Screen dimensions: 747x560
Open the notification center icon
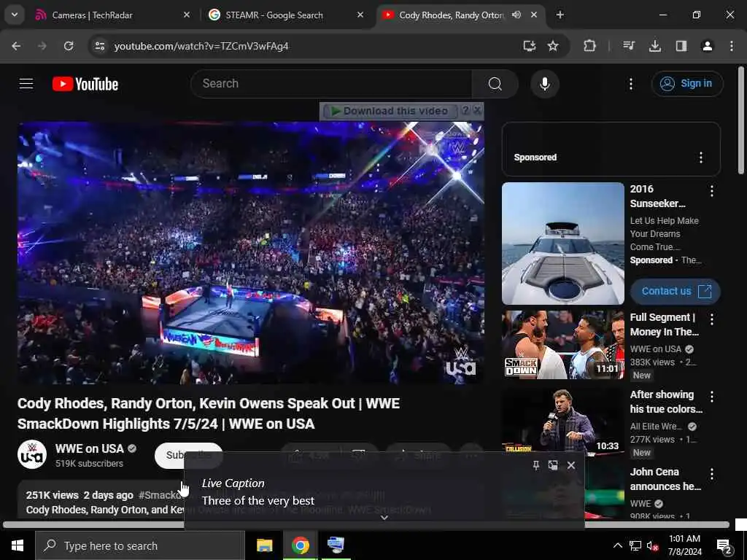[x=724, y=545]
